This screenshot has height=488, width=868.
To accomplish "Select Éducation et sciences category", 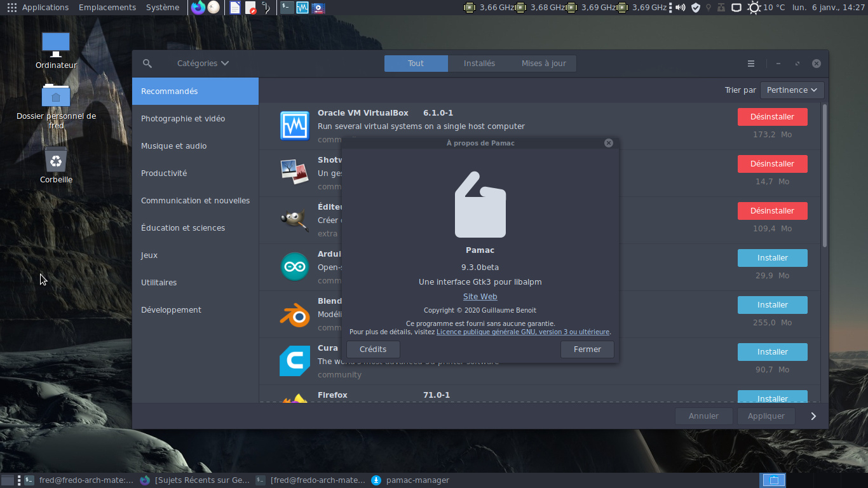I will tap(195, 228).
